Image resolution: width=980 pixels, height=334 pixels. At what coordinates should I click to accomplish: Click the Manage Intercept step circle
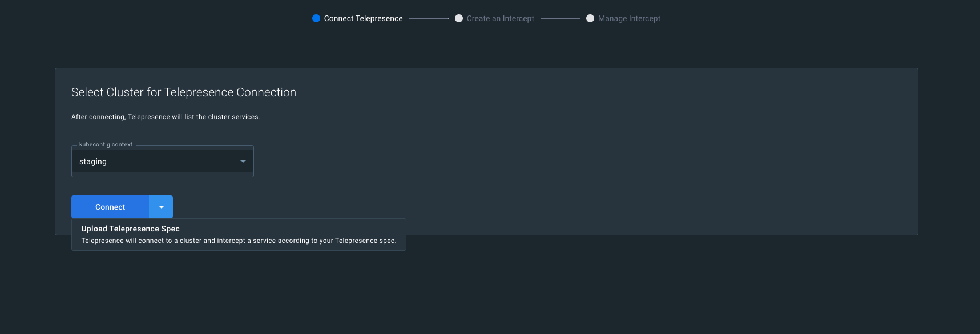(590, 18)
